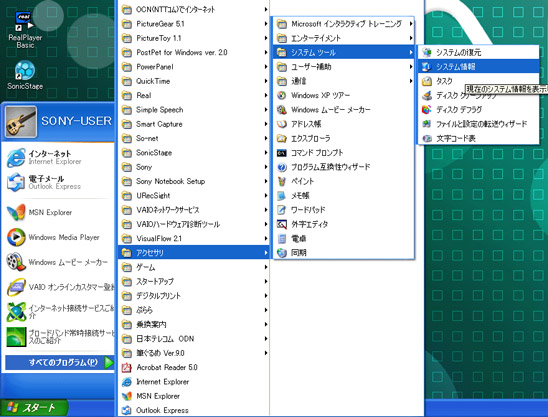The height and width of the screenshot is (417, 548).
Task: Open インターネット接続サービスご紹介 icon
Action: tap(16, 312)
